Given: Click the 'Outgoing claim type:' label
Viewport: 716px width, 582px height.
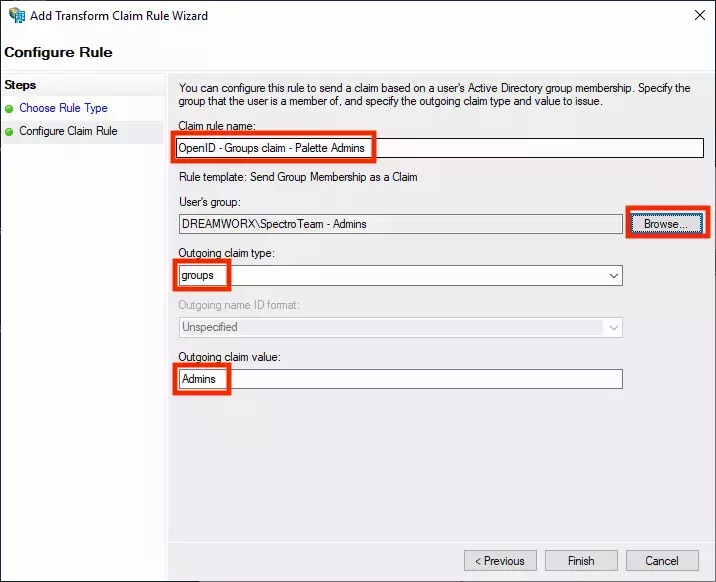Looking at the screenshot, I should (226, 253).
